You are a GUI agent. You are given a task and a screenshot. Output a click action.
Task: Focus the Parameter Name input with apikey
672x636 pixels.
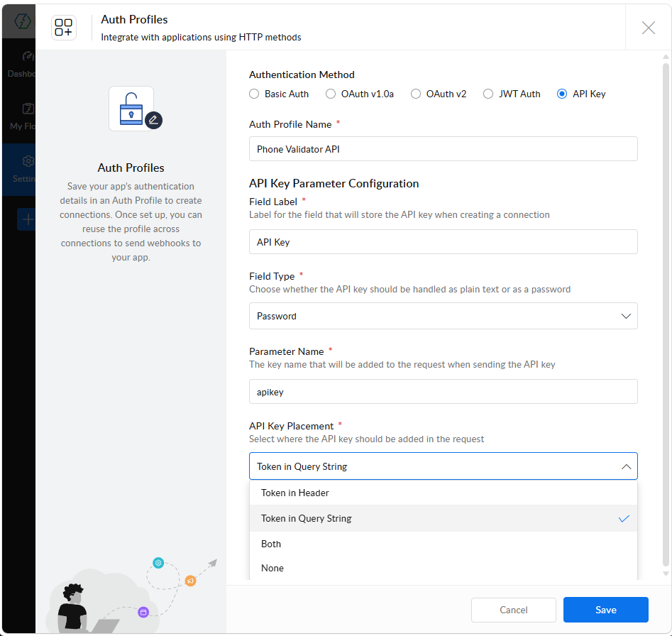[443, 392]
